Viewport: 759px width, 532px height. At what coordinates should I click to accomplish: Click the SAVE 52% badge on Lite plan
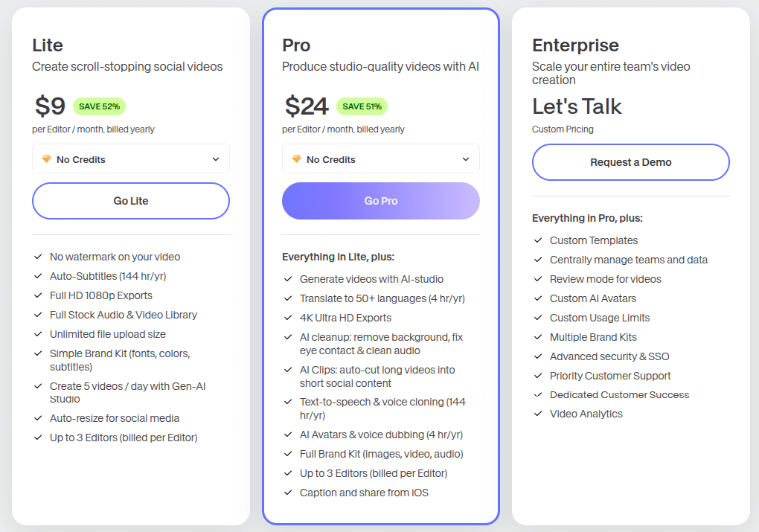pyautogui.click(x=99, y=106)
